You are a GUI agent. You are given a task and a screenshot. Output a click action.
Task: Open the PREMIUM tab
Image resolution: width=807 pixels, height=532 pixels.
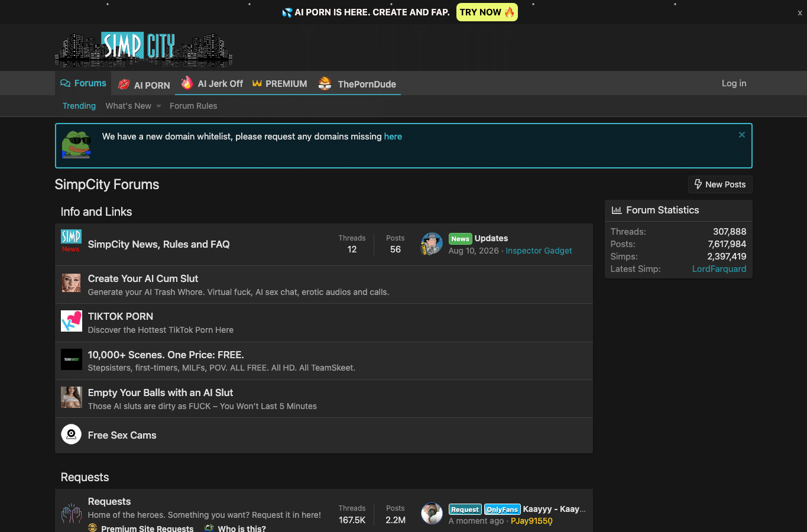pyautogui.click(x=280, y=84)
